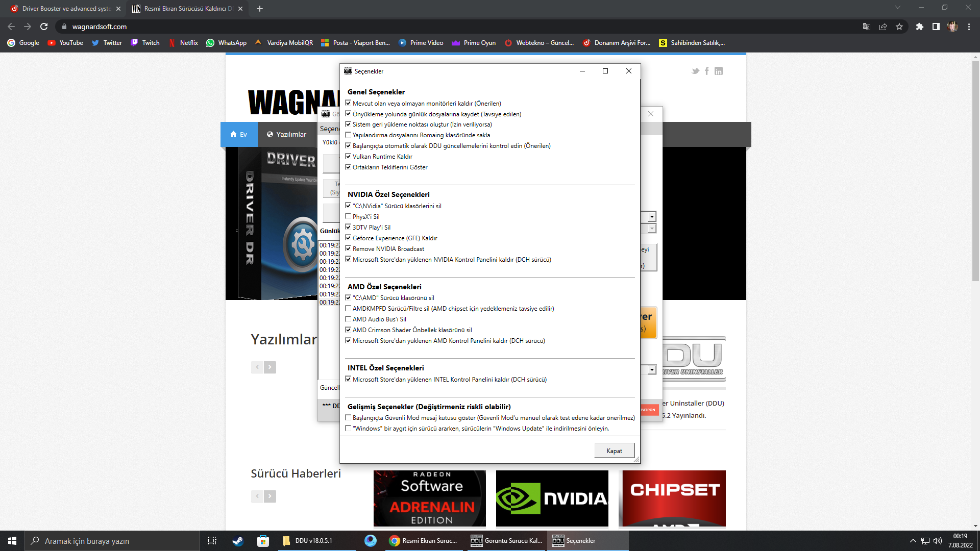This screenshot has width=980, height=551.
Task: Open the YouTube bookmark link
Action: click(x=65, y=43)
